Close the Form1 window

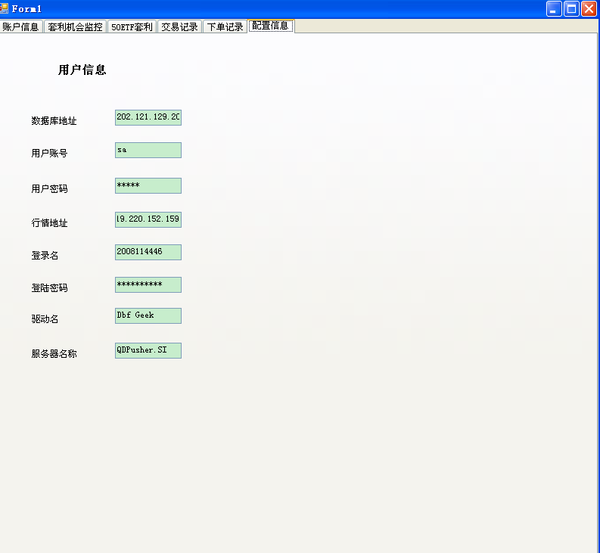(589, 8)
